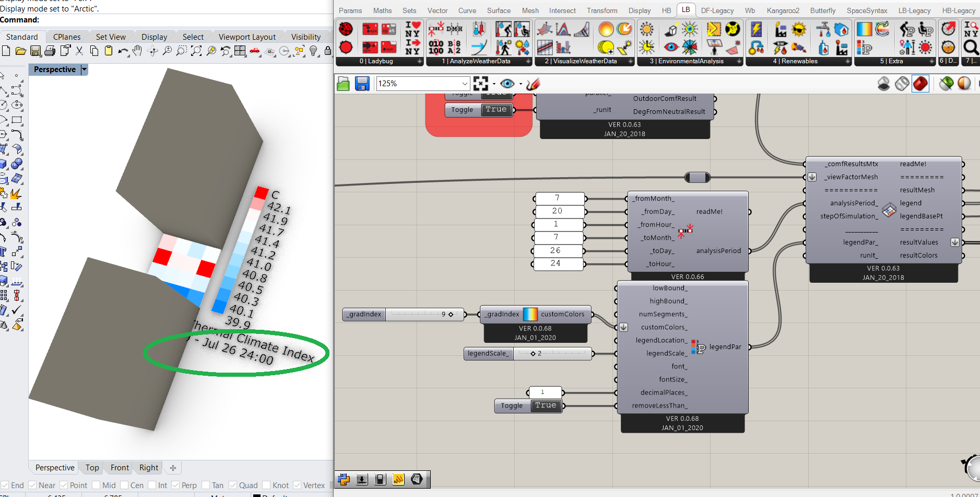Screen dimensions: 980x497
Task: Open the preview eye options dropdown arrow
Action: coord(521,84)
